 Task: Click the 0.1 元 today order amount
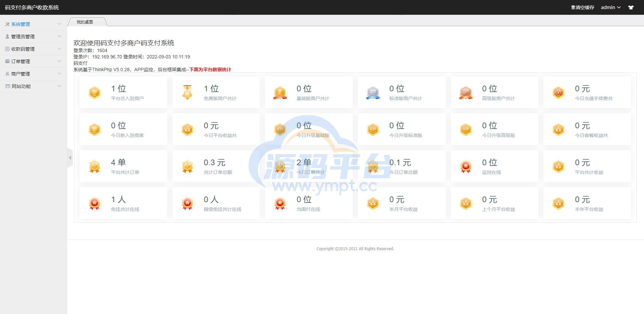pyautogui.click(x=400, y=163)
